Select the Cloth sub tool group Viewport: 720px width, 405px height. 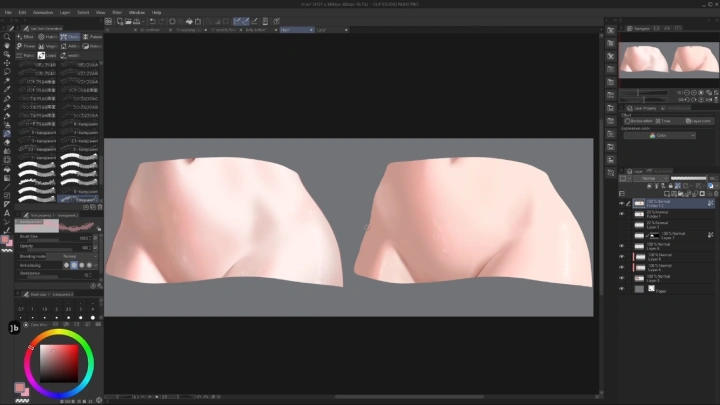[68, 37]
